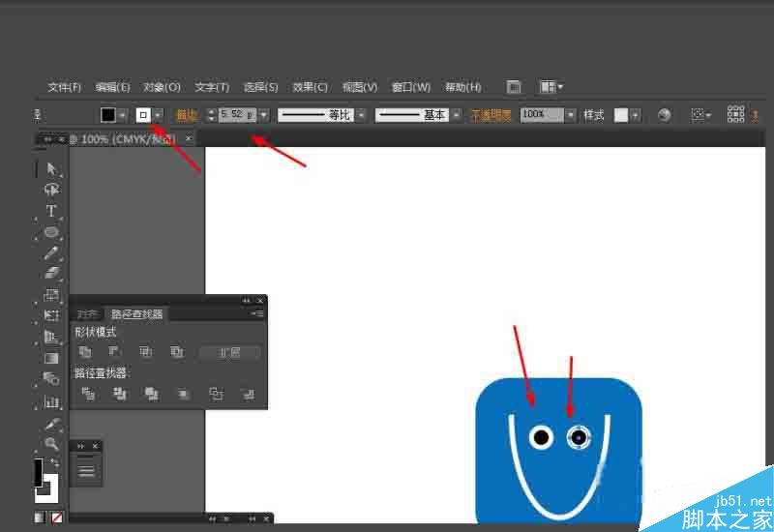Click the toolbox black fill swatch
This screenshot has height=532, width=774.
point(39,472)
